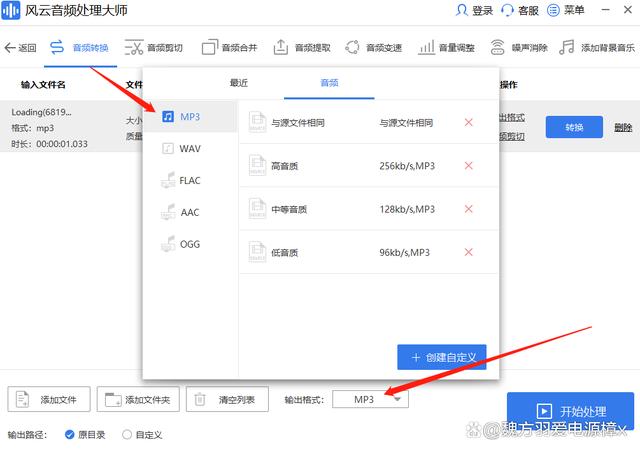Viewport: 640px width, 452px height.
Task: Open the 菜单 menu icon
Action: [553, 10]
